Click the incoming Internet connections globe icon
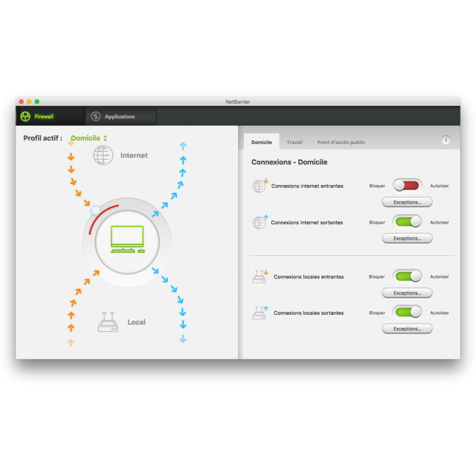This screenshot has width=476, height=476. click(x=260, y=186)
